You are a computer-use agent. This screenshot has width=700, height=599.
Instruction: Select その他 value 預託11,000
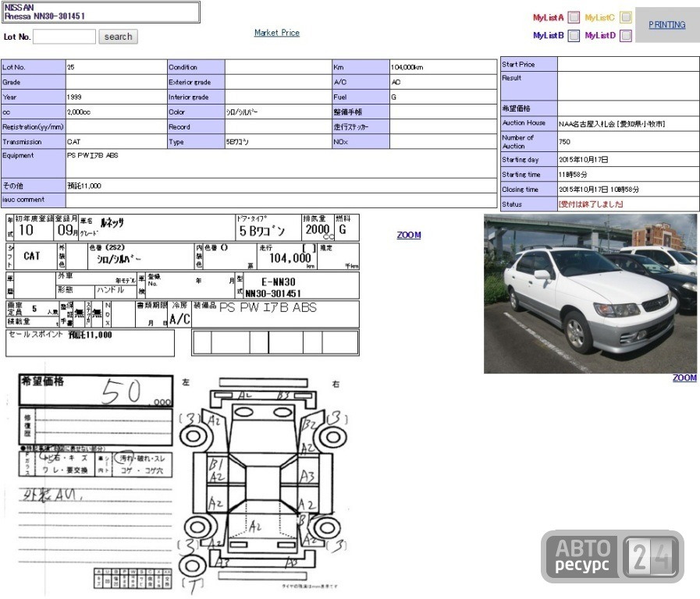84,186
